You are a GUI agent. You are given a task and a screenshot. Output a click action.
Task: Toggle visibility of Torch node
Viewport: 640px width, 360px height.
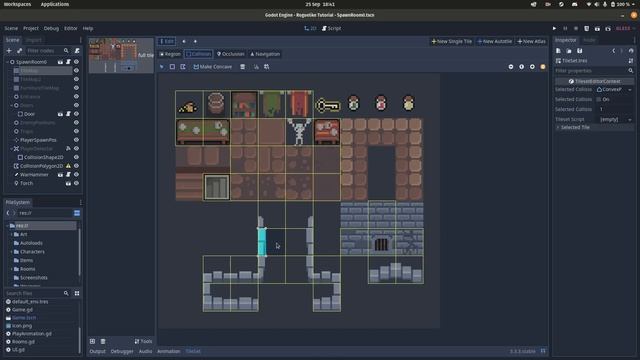coord(76,183)
